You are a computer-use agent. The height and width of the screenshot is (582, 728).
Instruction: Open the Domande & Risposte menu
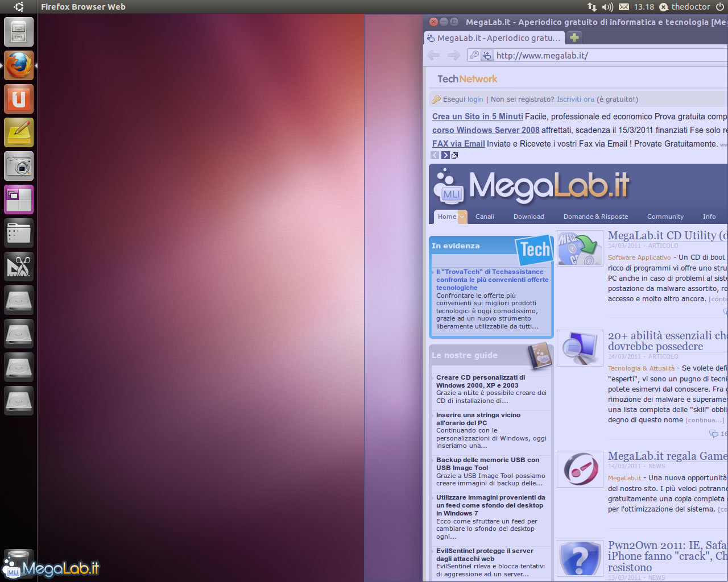click(x=596, y=217)
